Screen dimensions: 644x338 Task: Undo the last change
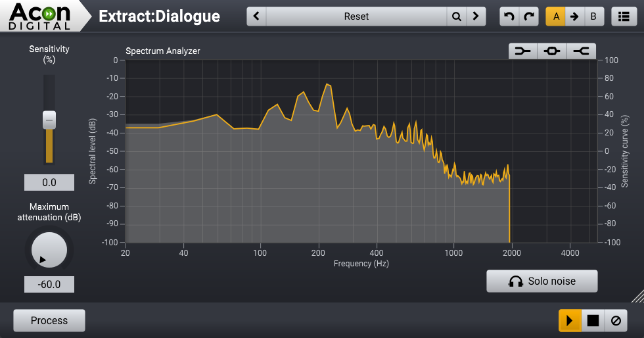point(509,16)
